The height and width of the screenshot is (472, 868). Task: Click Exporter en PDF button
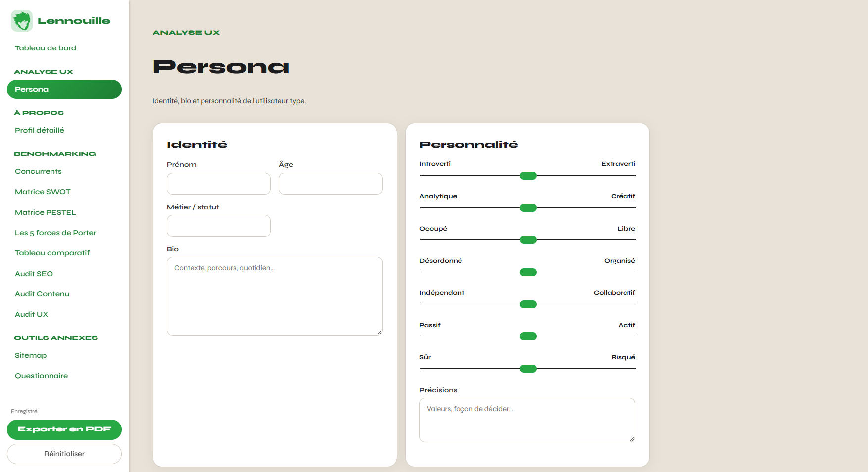pos(64,429)
